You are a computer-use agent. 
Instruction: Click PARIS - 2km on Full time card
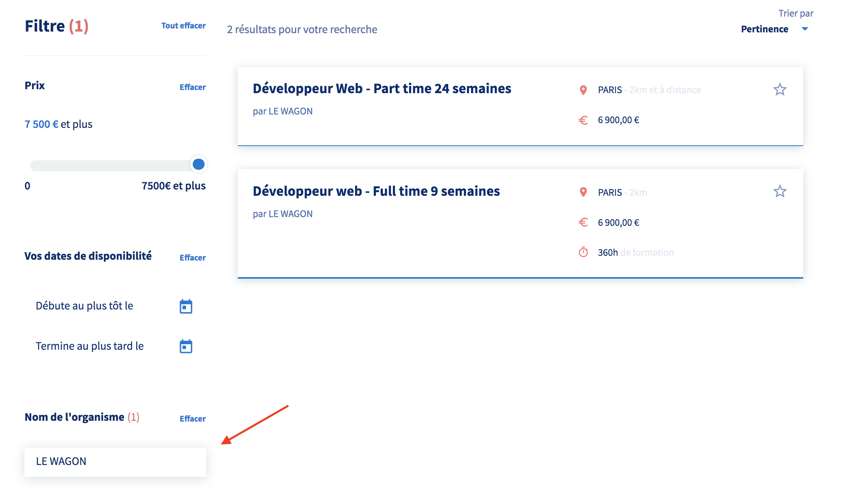(x=622, y=193)
